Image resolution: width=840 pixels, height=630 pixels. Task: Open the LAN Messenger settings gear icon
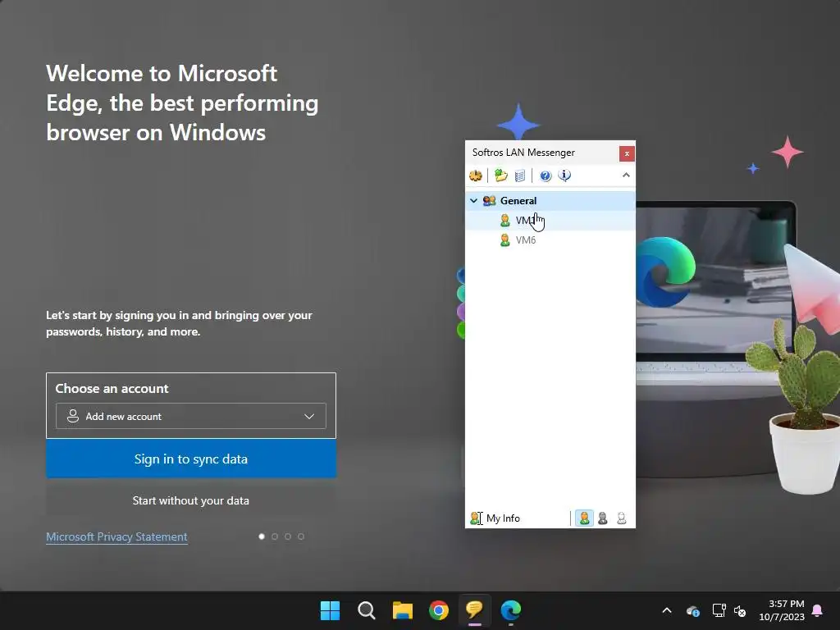click(x=475, y=176)
